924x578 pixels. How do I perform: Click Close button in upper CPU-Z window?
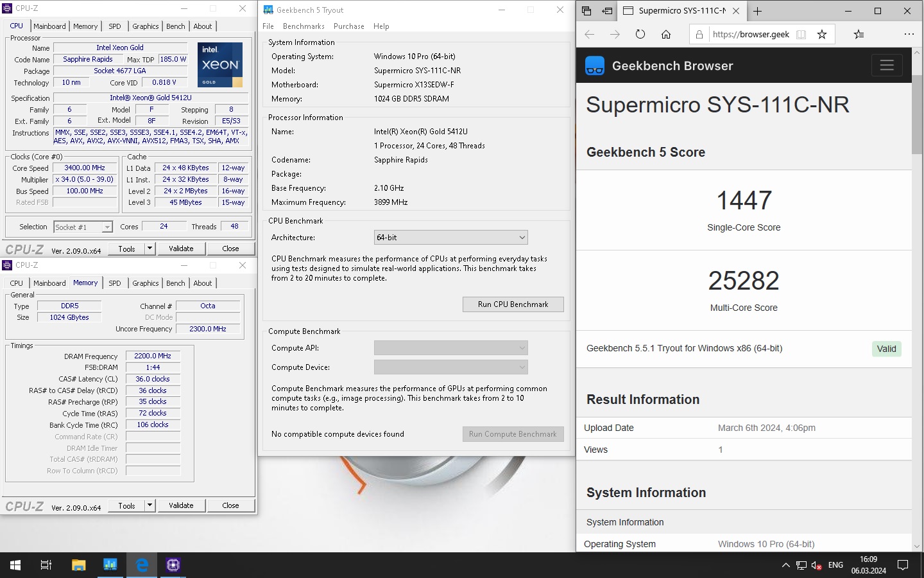coord(230,249)
